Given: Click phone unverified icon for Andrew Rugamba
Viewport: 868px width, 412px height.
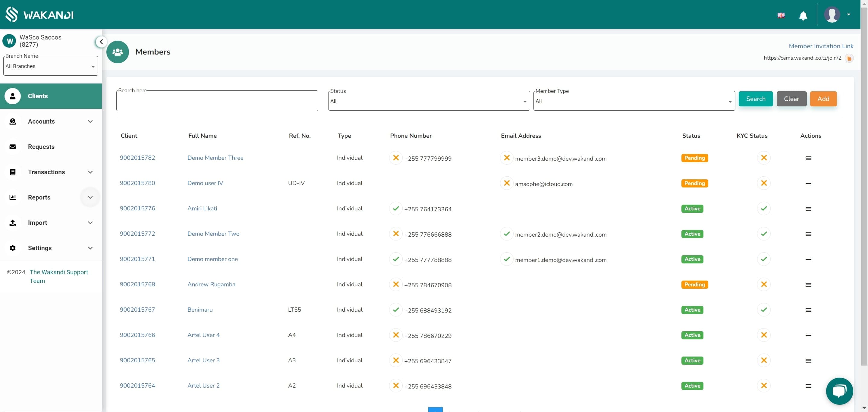Looking at the screenshot, I should [x=396, y=284].
